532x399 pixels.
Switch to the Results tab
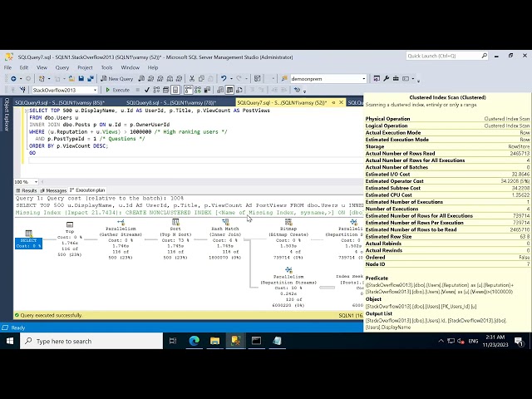(x=27, y=190)
